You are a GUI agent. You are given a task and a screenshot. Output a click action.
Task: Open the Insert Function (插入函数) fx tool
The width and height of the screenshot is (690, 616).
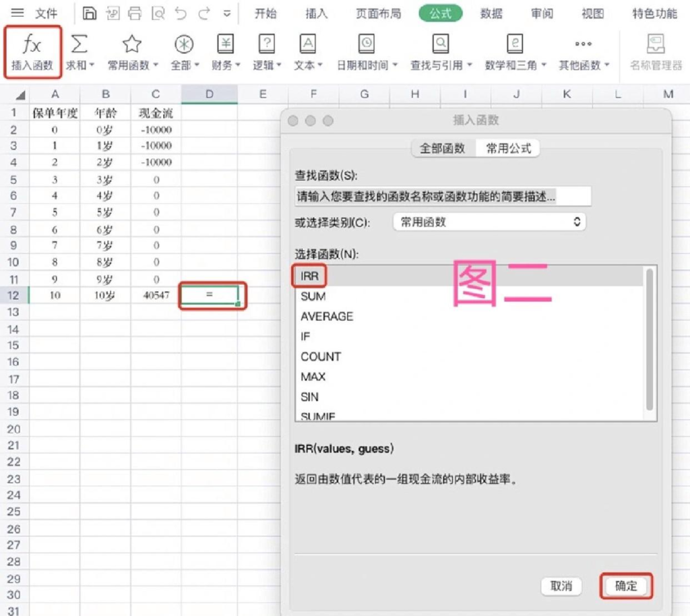[32, 53]
